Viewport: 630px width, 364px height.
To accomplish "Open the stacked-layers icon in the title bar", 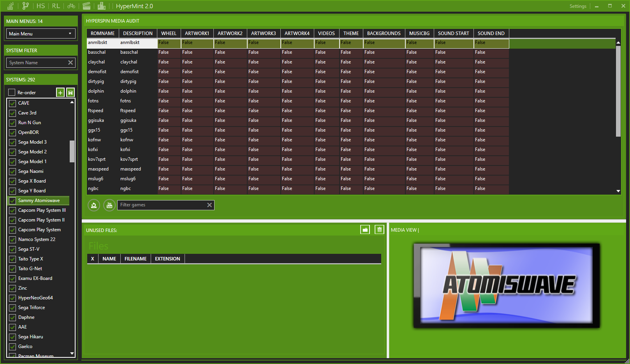I will coord(11,6).
